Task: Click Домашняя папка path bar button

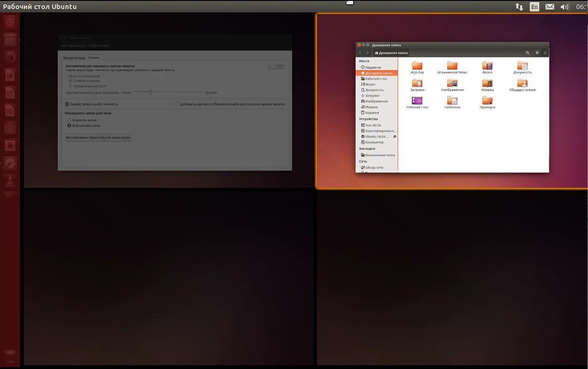Action: (391, 53)
